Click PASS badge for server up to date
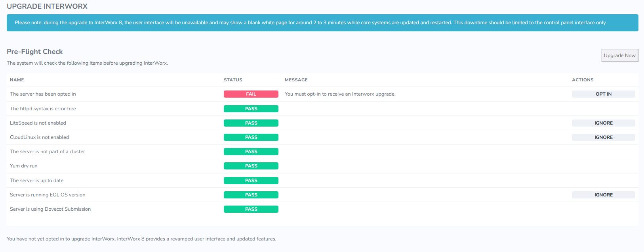The width and height of the screenshot is (644, 252). [251, 181]
